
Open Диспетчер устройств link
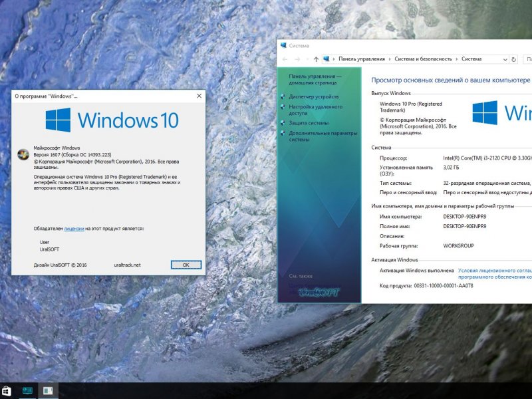pos(313,96)
